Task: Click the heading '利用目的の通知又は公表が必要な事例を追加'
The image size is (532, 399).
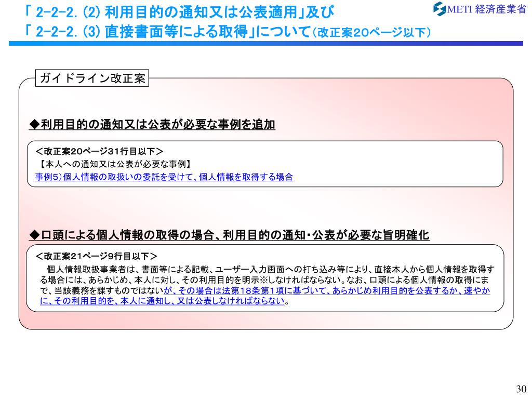Action: tap(152, 124)
